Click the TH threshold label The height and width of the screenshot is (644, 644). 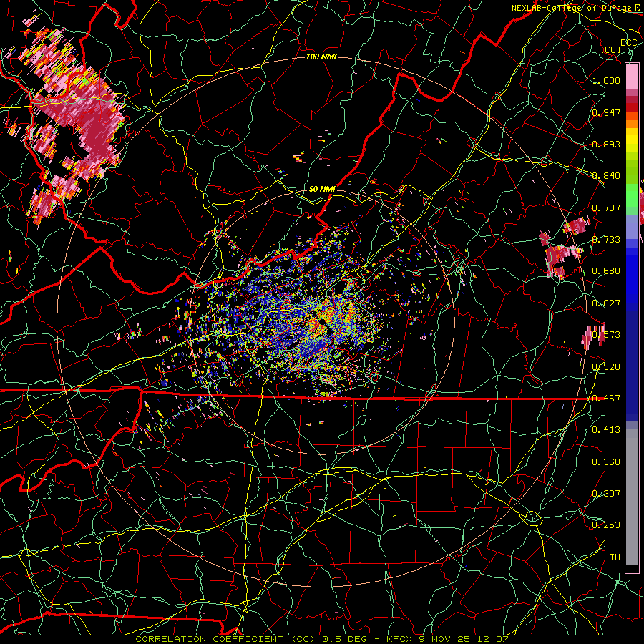click(x=615, y=557)
